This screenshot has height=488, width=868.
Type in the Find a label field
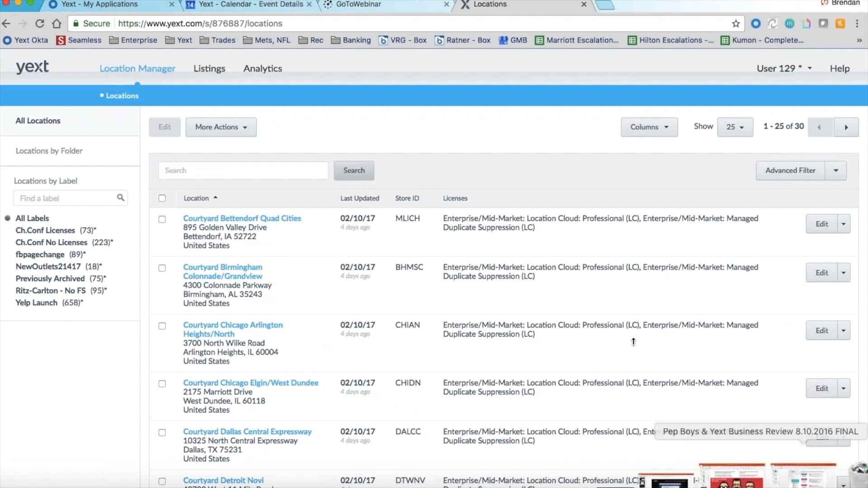click(63, 198)
